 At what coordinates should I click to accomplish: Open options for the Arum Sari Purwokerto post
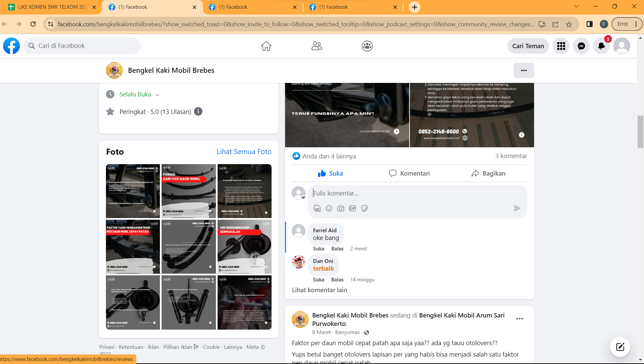pyautogui.click(x=520, y=319)
